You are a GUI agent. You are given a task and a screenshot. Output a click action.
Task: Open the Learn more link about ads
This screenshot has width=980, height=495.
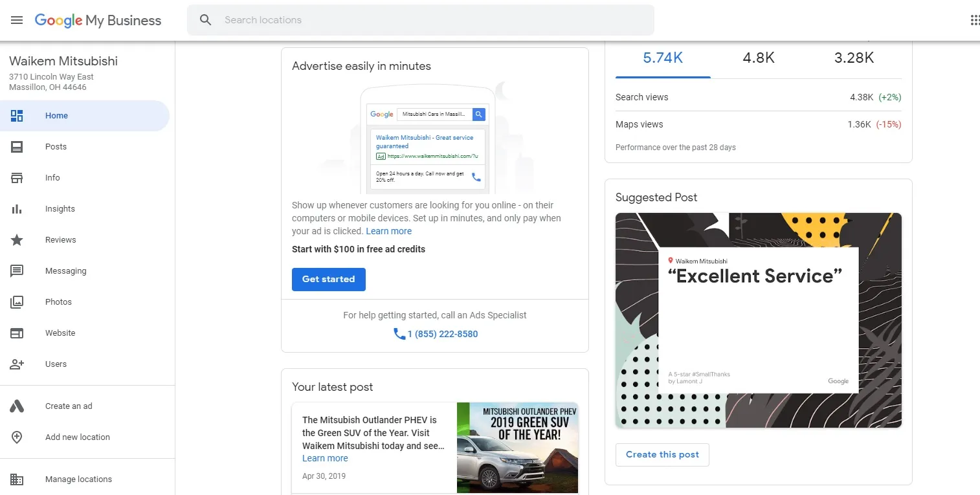[x=388, y=231]
